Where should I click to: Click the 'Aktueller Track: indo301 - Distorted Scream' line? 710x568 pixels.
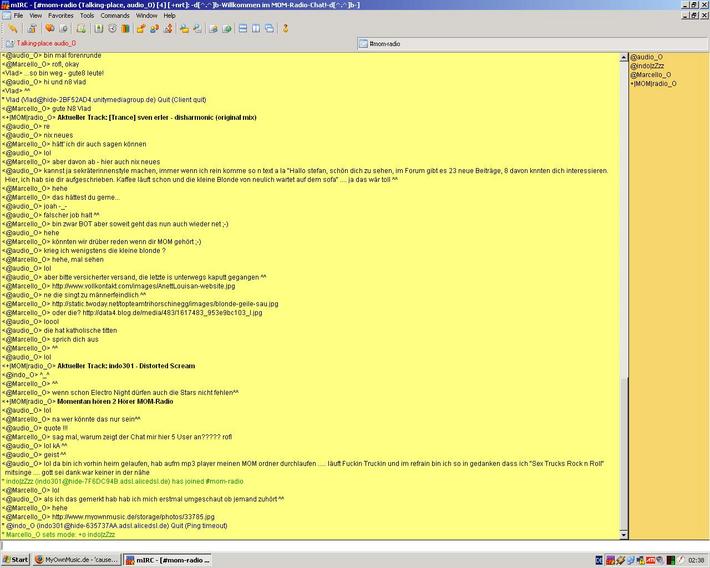tap(99, 366)
